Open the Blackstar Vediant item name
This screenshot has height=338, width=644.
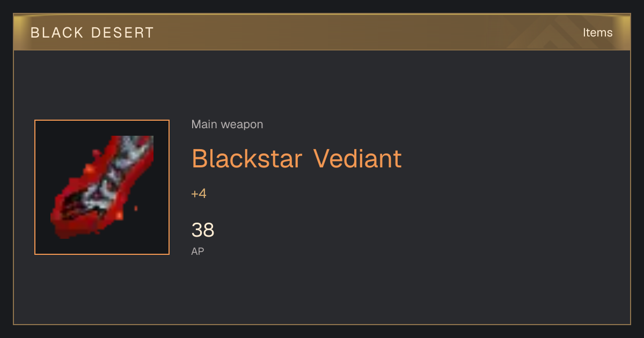(296, 158)
